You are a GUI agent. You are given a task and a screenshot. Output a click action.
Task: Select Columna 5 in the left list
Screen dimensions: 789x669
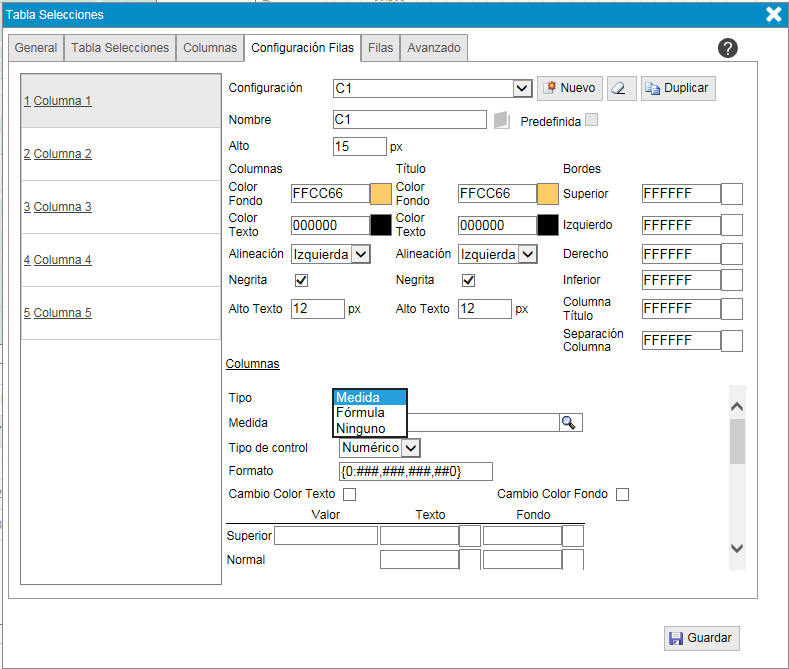[x=62, y=313]
